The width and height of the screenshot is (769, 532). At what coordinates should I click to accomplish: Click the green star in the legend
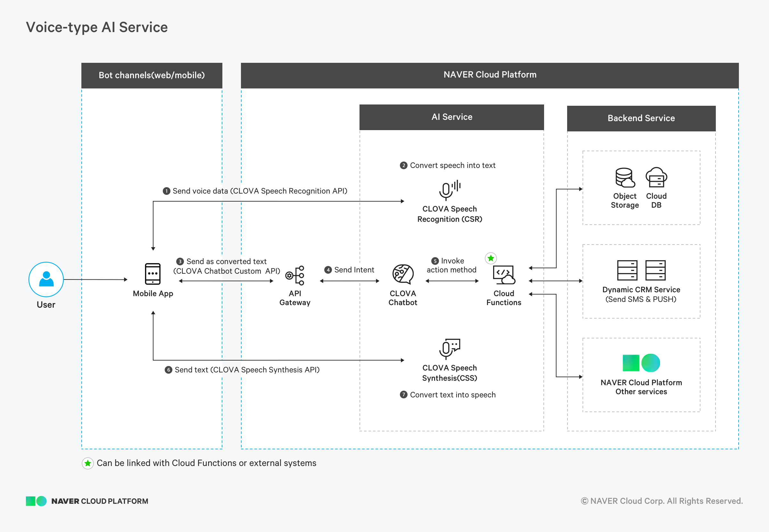pyautogui.click(x=87, y=463)
